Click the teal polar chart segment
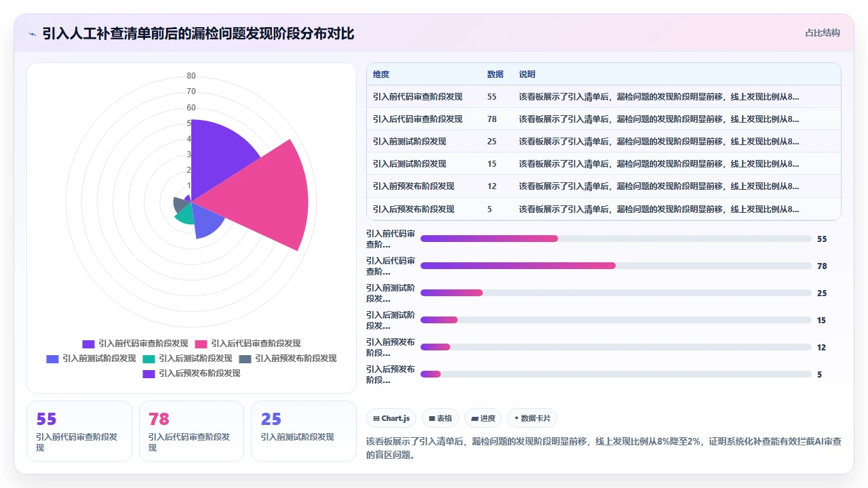This screenshot has width=868, height=488. [x=185, y=214]
